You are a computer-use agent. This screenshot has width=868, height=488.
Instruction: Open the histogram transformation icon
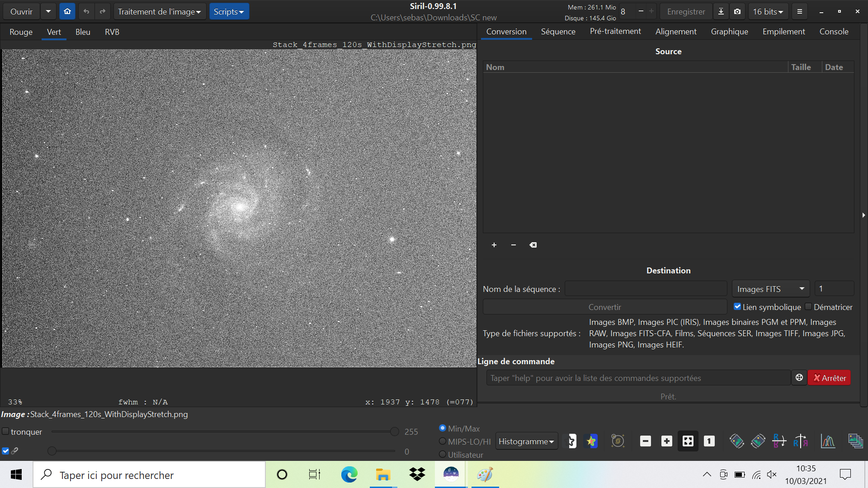828,441
